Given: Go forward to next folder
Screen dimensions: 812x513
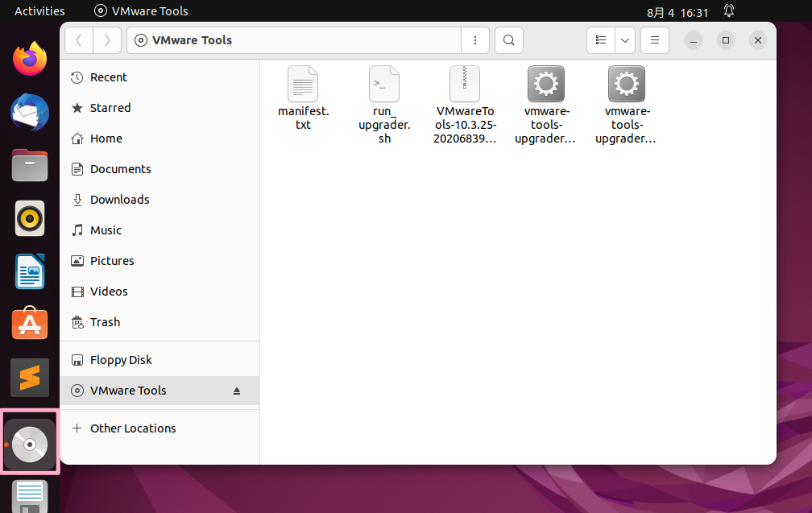Looking at the screenshot, I should click(x=107, y=40).
